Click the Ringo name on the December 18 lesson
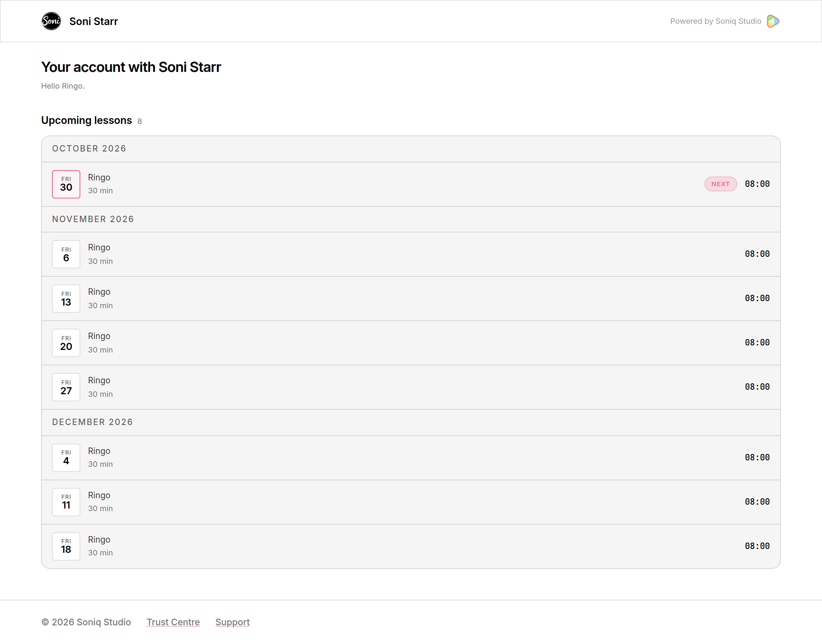 point(99,540)
